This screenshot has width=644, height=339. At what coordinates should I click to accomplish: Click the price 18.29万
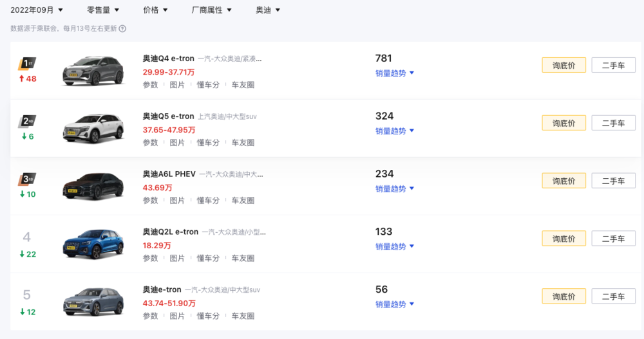[156, 246]
